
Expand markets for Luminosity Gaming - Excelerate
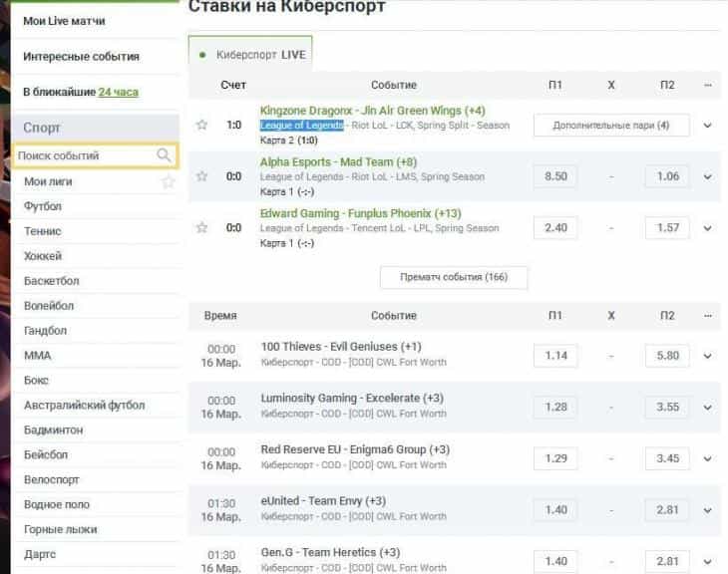click(x=708, y=408)
